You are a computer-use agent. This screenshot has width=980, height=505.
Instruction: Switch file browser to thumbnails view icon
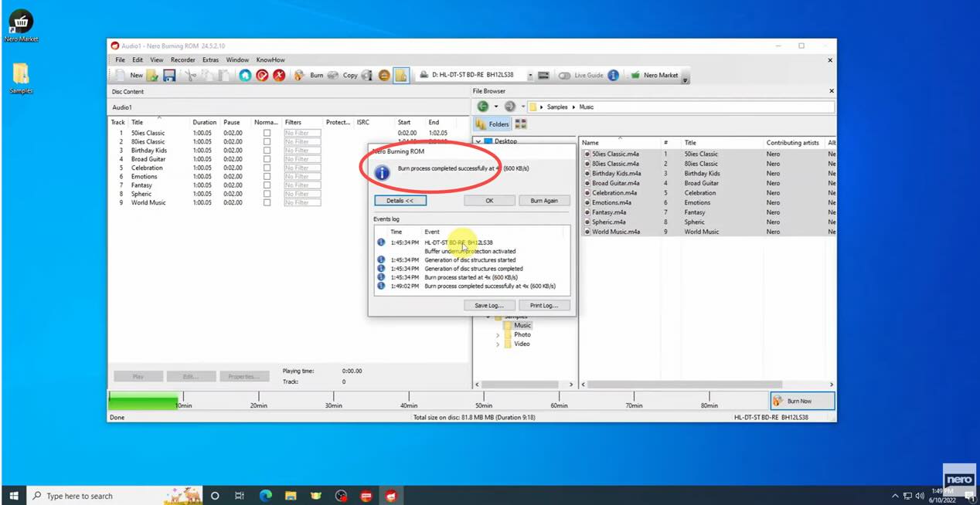click(x=520, y=124)
